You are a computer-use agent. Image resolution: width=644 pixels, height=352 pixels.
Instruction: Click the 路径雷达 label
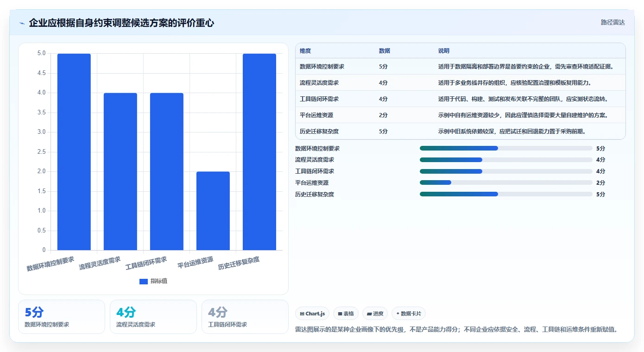click(613, 22)
